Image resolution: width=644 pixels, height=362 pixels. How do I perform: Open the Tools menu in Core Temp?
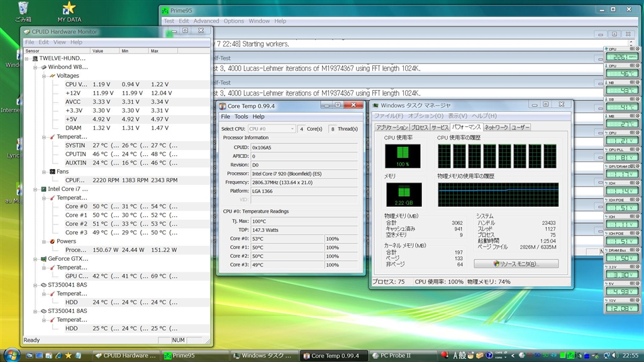pyautogui.click(x=241, y=116)
